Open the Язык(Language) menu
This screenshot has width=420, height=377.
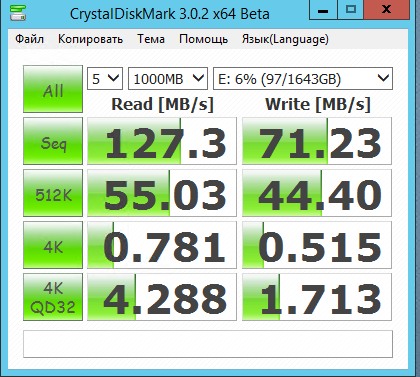(285, 39)
